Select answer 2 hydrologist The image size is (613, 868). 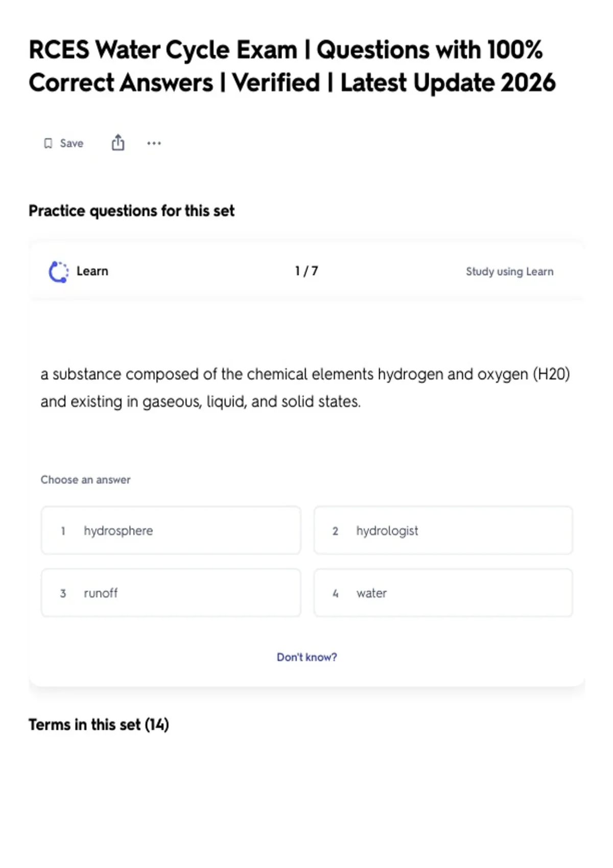click(443, 531)
